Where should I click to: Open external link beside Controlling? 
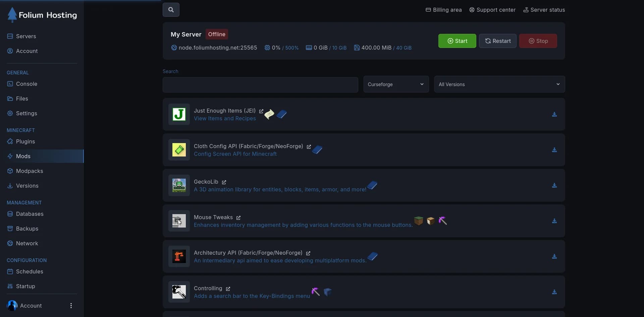[228, 289]
